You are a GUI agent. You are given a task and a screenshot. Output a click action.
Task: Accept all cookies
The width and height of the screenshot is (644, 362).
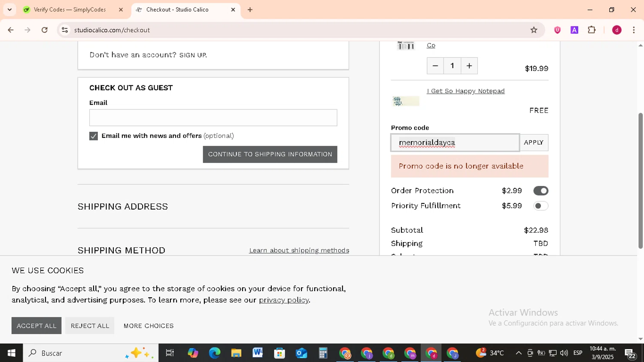pyautogui.click(x=36, y=325)
